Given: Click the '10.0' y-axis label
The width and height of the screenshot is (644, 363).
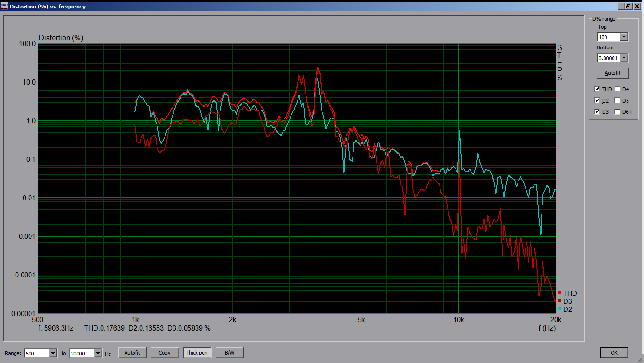Looking at the screenshot, I should point(30,82).
